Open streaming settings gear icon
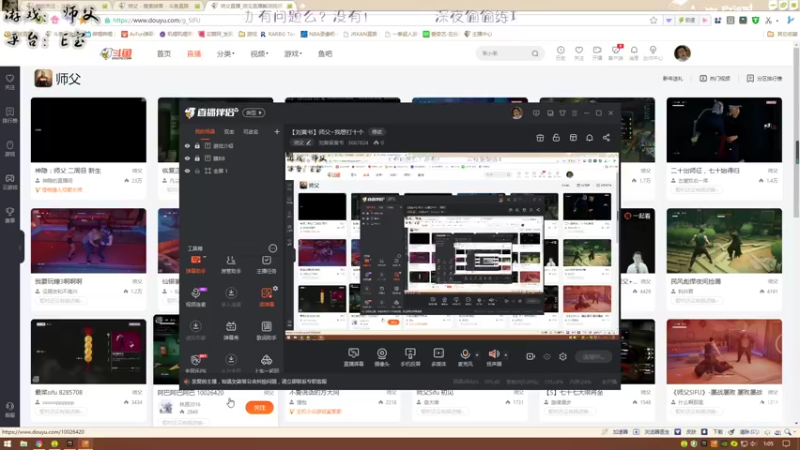This screenshot has width=800, height=450. coord(563,357)
